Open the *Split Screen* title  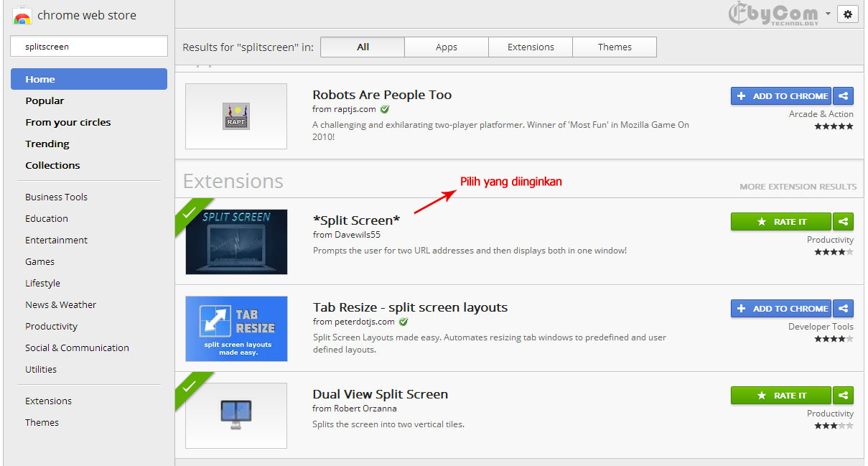pos(356,220)
